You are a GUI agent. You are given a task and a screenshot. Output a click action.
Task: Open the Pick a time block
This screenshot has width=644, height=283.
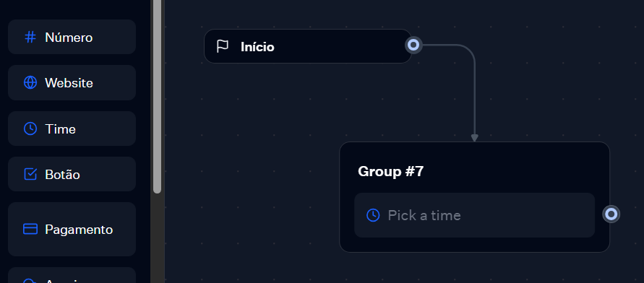pyautogui.click(x=474, y=215)
